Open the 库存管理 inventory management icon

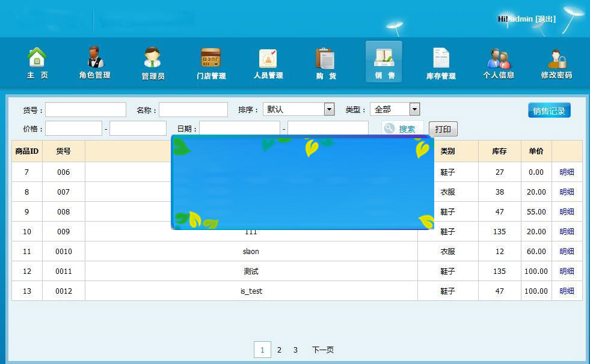click(x=441, y=62)
